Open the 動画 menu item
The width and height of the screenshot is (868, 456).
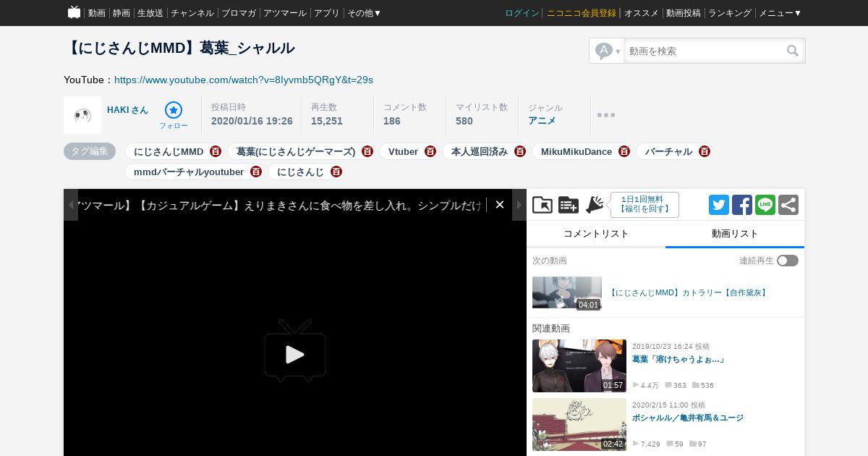pyautogui.click(x=97, y=13)
